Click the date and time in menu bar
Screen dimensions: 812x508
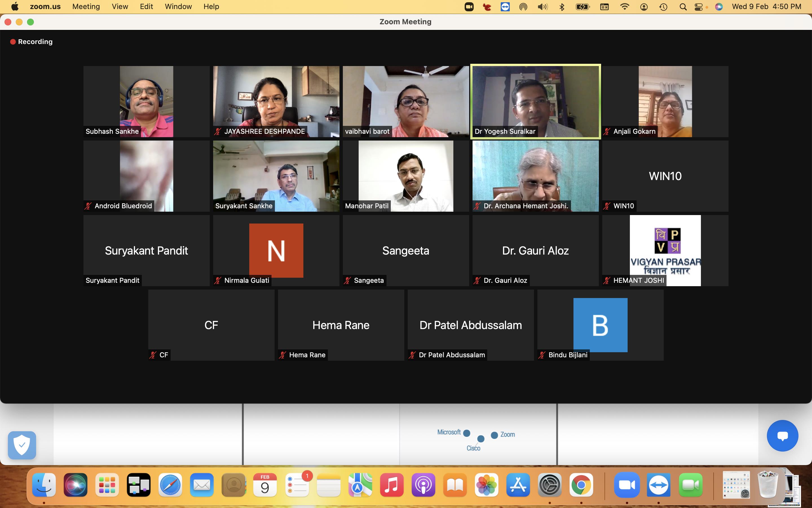point(766,7)
